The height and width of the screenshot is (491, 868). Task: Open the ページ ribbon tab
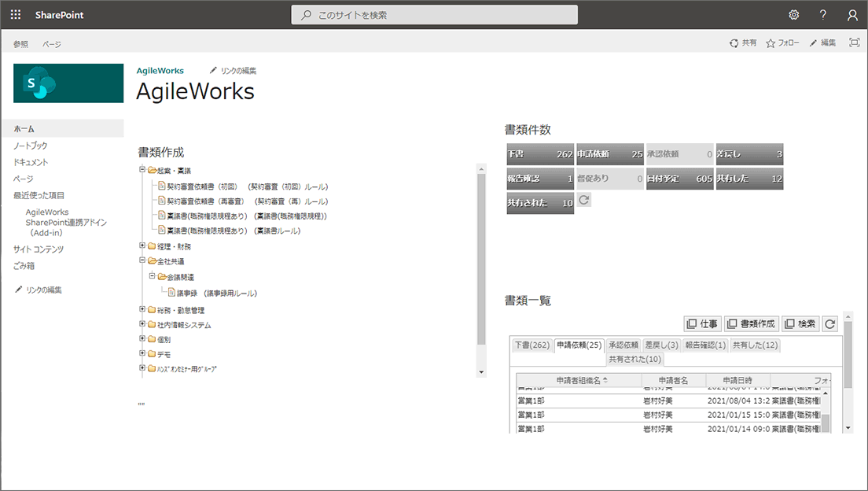tap(52, 44)
